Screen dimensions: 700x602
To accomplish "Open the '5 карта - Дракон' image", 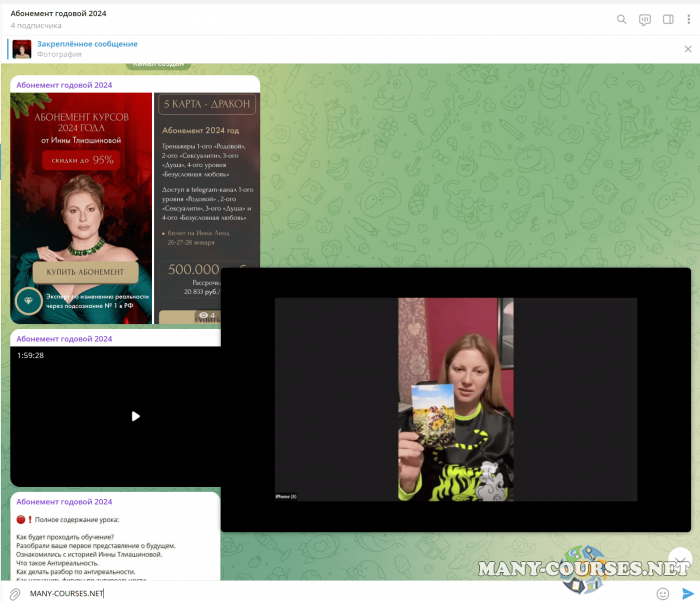I will click(x=206, y=180).
